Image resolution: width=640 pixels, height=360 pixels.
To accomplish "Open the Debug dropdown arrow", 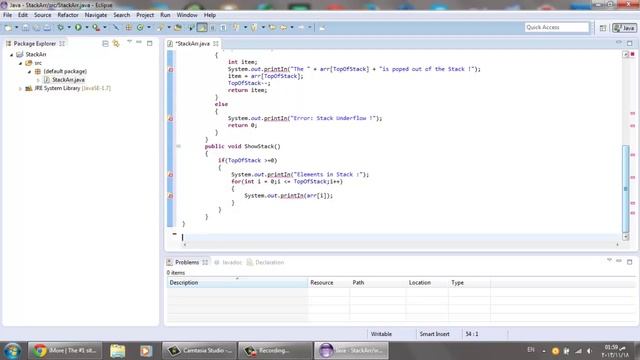I will pyautogui.click(x=69, y=27).
